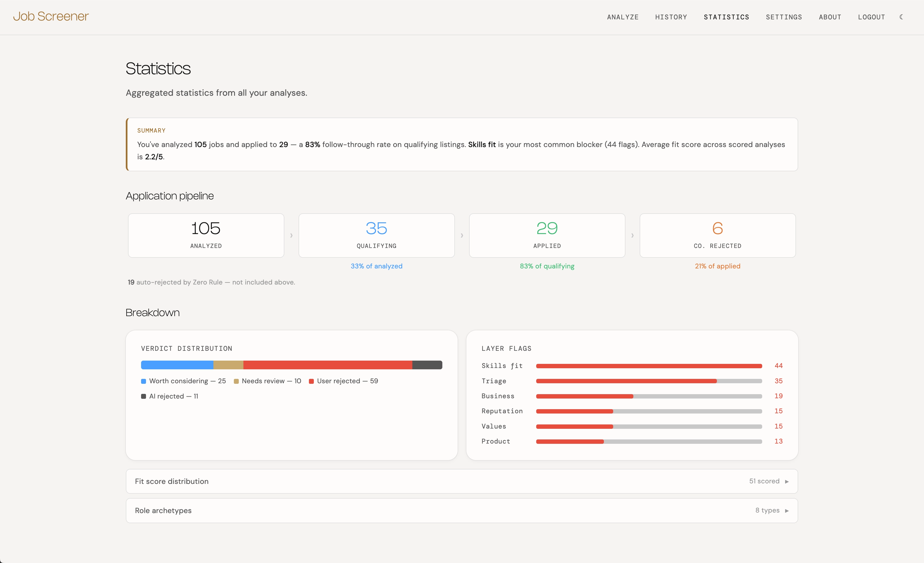Click the Business flag bar
The height and width of the screenshot is (563, 924).
tap(649, 396)
